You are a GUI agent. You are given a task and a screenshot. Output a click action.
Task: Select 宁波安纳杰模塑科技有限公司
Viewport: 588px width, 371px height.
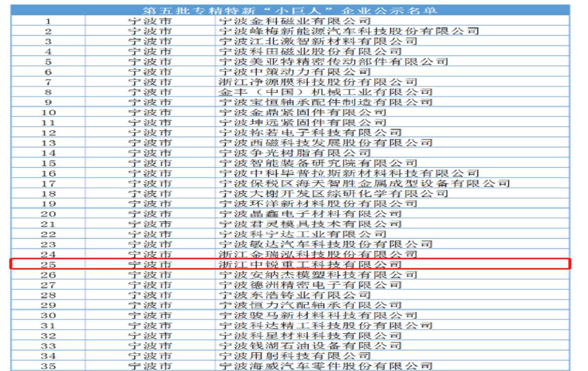318,274
